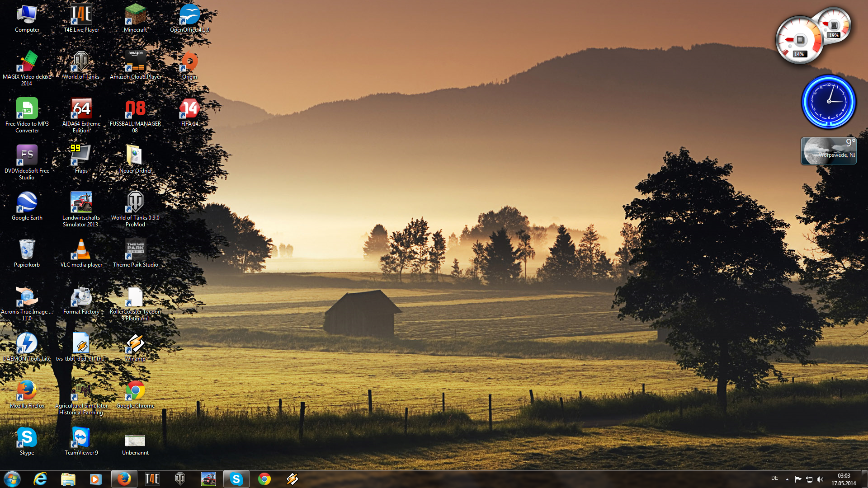Select the Fraps desktop shortcut
Viewport: 868px width, 488px height.
point(81,160)
